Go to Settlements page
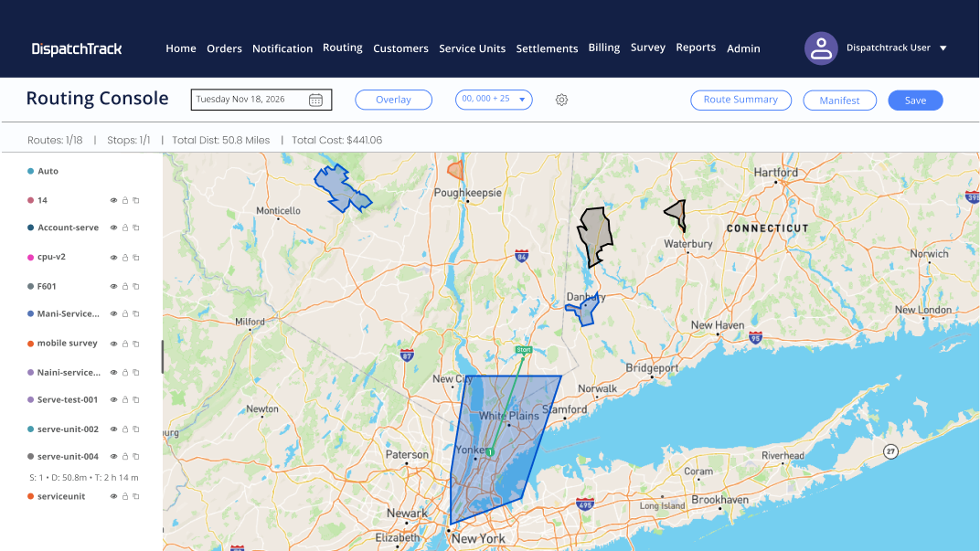980x551 pixels. 547,48
